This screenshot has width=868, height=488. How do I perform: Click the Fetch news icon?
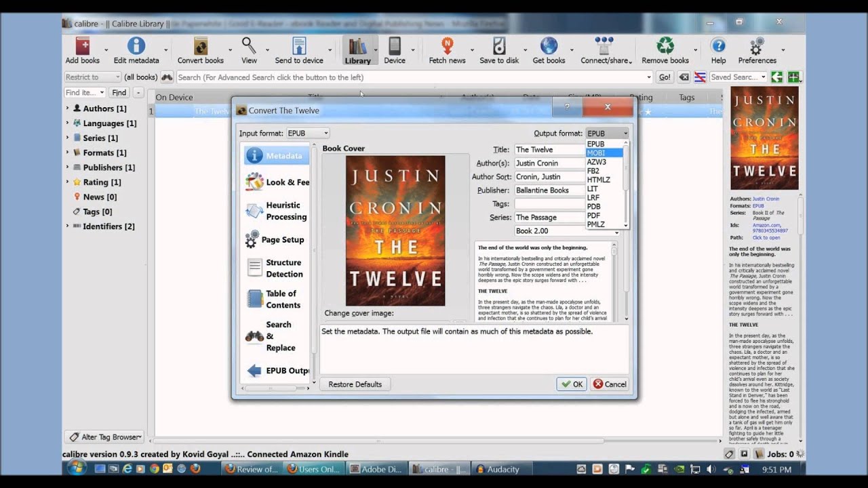[447, 46]
